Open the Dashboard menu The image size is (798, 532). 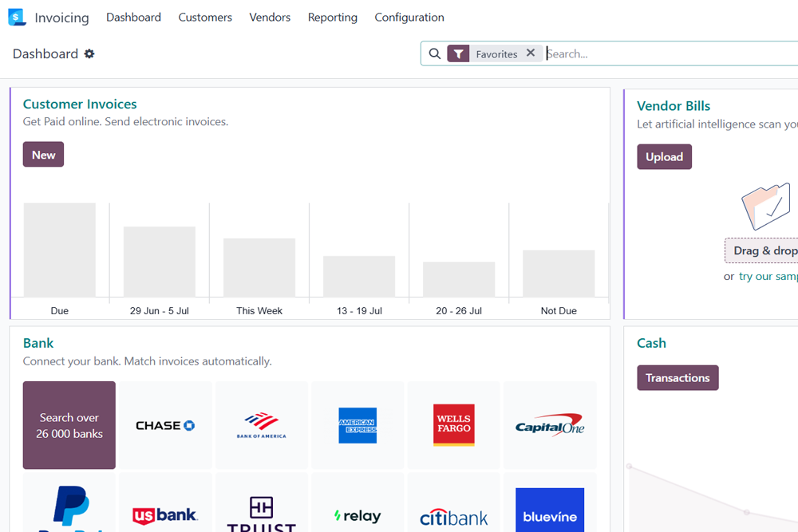coord(133,18)
